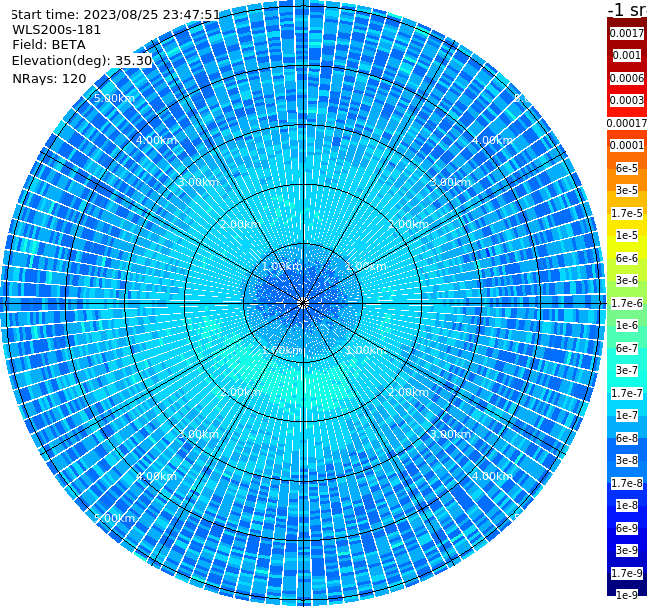Select the 4.00km range label in upper-left quadrant

pos(156,140)
